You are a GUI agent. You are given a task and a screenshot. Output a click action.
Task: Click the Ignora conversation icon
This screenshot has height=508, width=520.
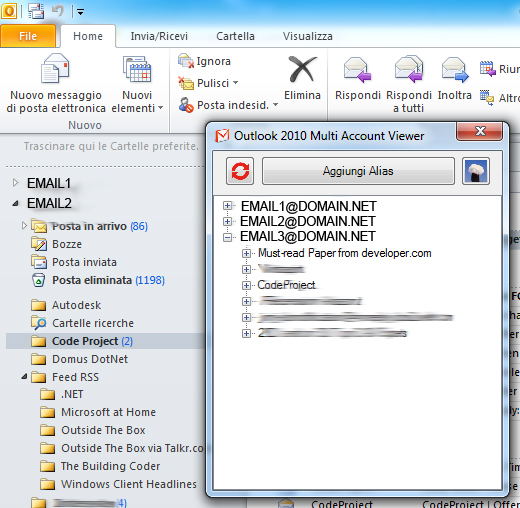[186, 61]
